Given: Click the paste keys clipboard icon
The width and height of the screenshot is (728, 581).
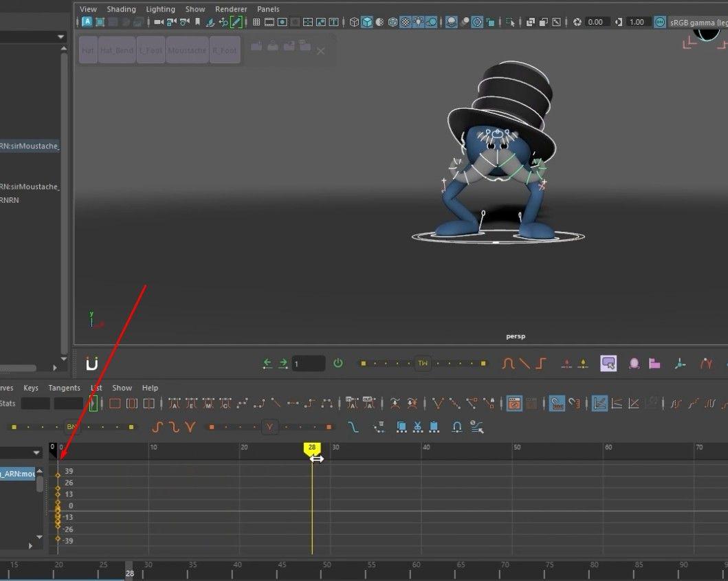Looking at the screenshot, I should tap(434, 426).
